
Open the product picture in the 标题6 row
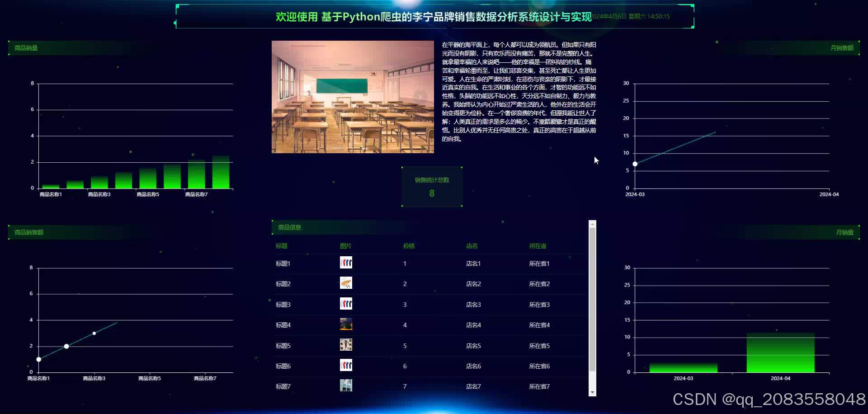pos(346,365)
